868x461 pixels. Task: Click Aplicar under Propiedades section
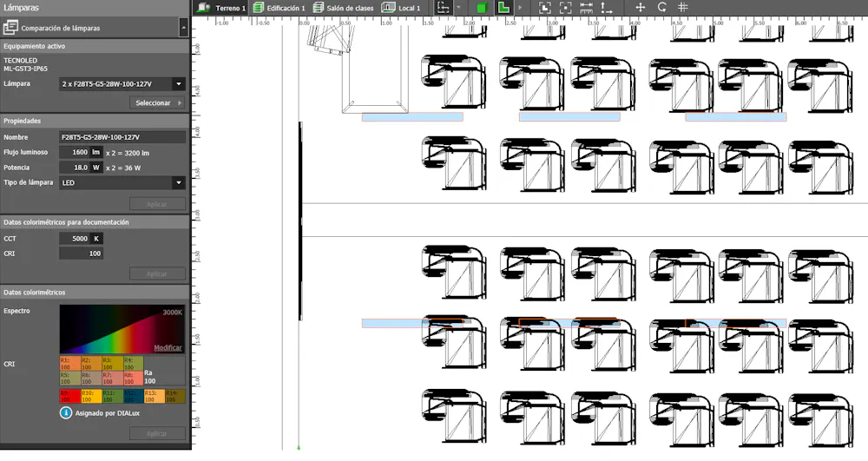pyautogui.click(x=157, y=204)
